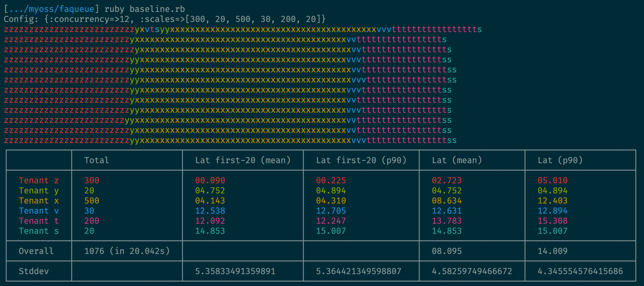Click the 'Lat (mean)' column header
This screenshot has width=644, height=286.
click(457, 160)
